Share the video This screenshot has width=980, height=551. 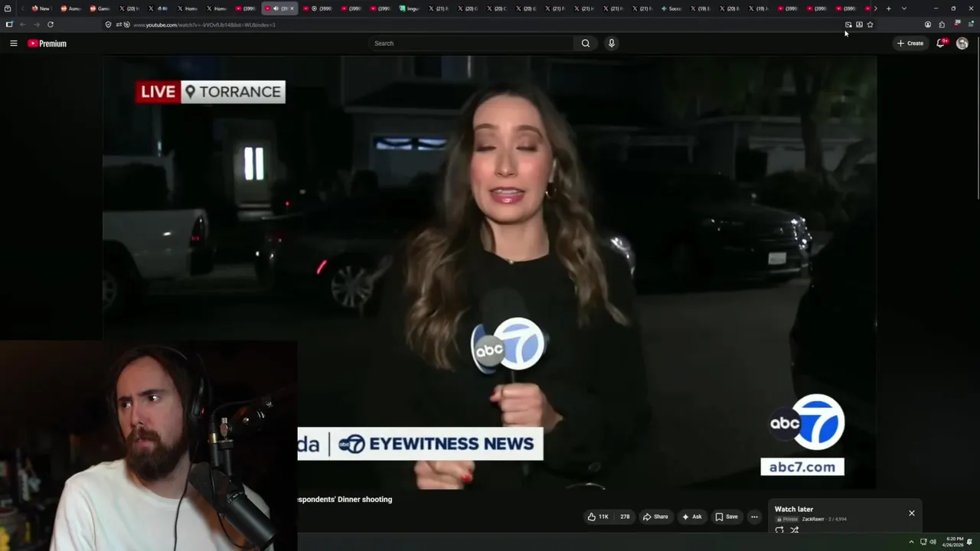(x=655, y=517)
